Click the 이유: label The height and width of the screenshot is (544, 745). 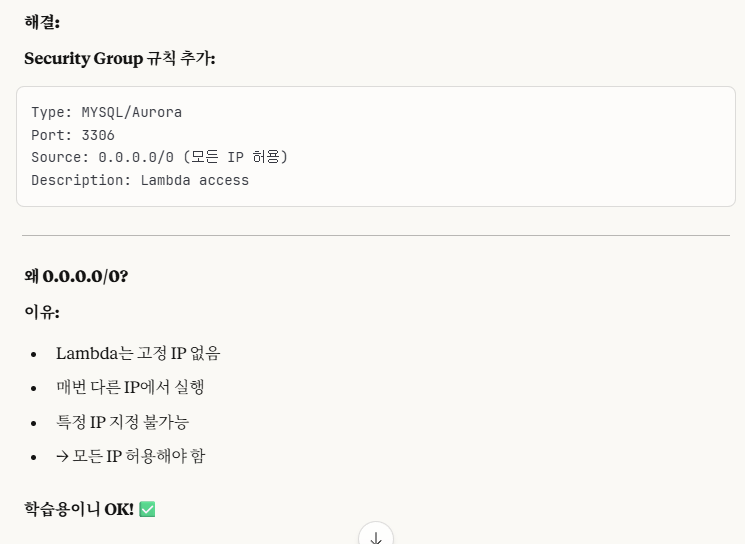pos(42,312)
